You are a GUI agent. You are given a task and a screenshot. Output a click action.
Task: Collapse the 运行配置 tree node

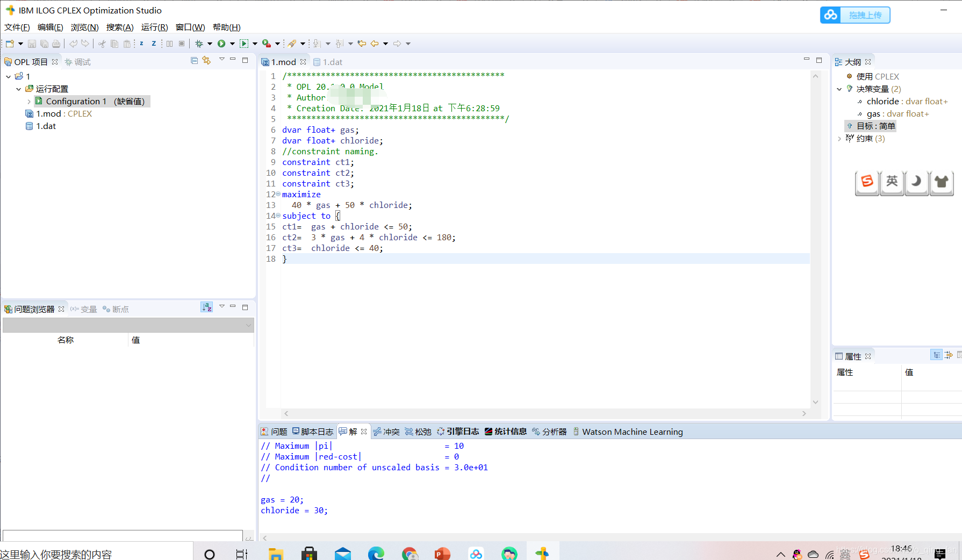click(18, 89)
